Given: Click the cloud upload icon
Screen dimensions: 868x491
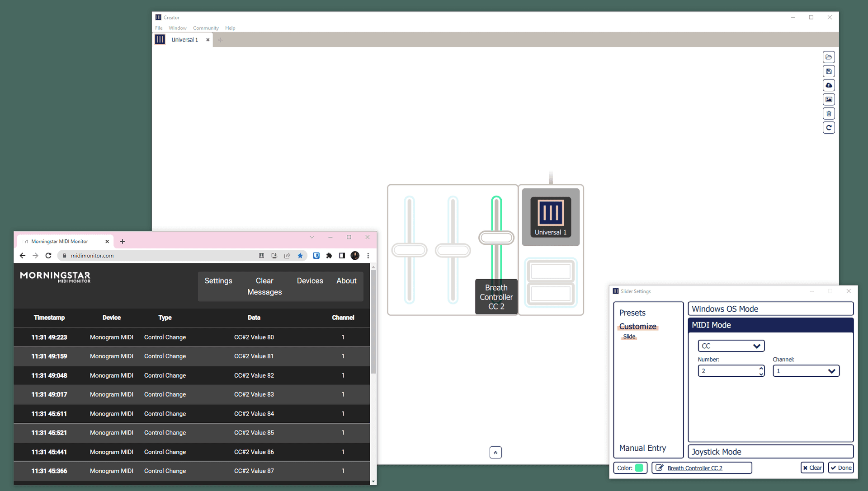Looking at the screenshot, I should (x=828, y=85).
